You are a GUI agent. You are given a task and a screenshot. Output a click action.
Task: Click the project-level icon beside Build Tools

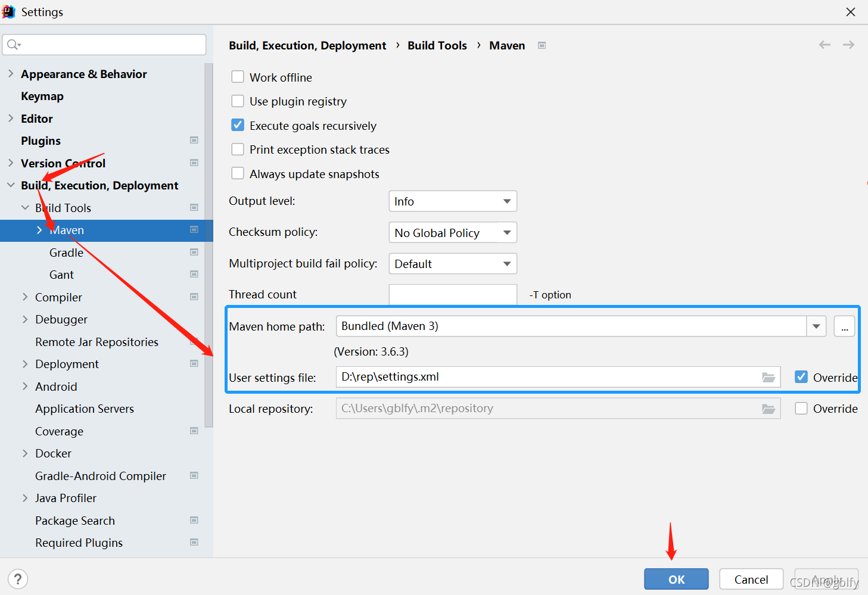(194, 207)
